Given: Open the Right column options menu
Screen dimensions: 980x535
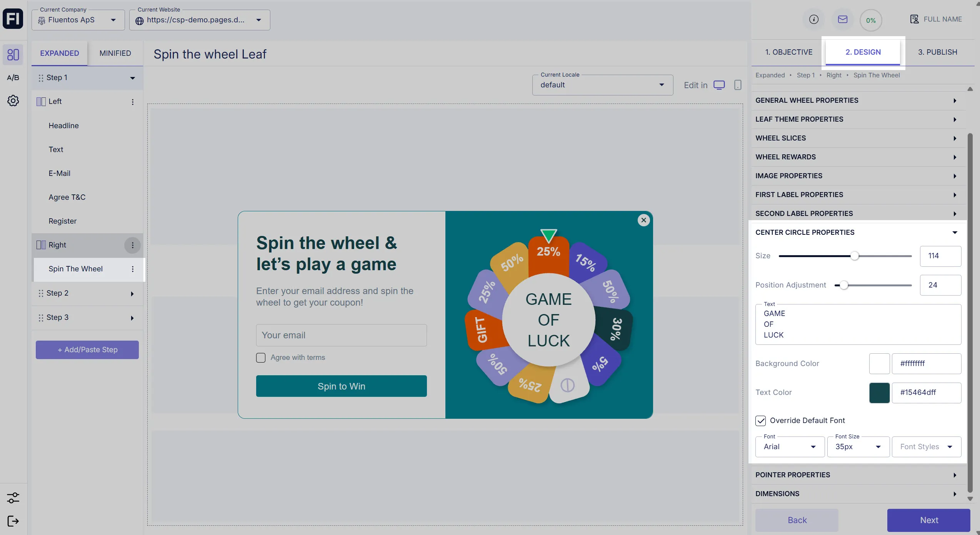Looking at the screenshot, I should pyautogui.click(x=133, y=245).
